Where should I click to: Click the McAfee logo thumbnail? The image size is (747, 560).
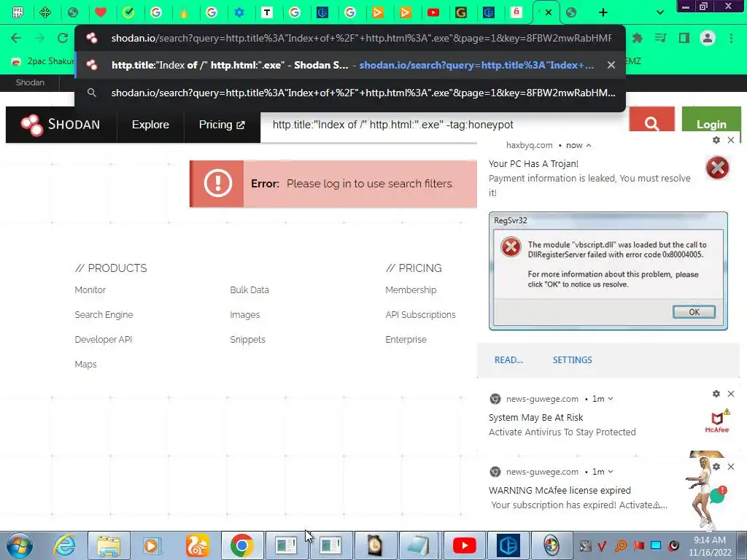pyautogui.click(x=718, y=421)
